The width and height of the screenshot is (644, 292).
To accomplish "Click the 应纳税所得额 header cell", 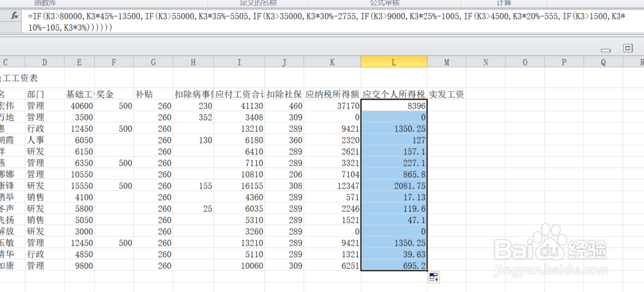I will coord(332,95).
